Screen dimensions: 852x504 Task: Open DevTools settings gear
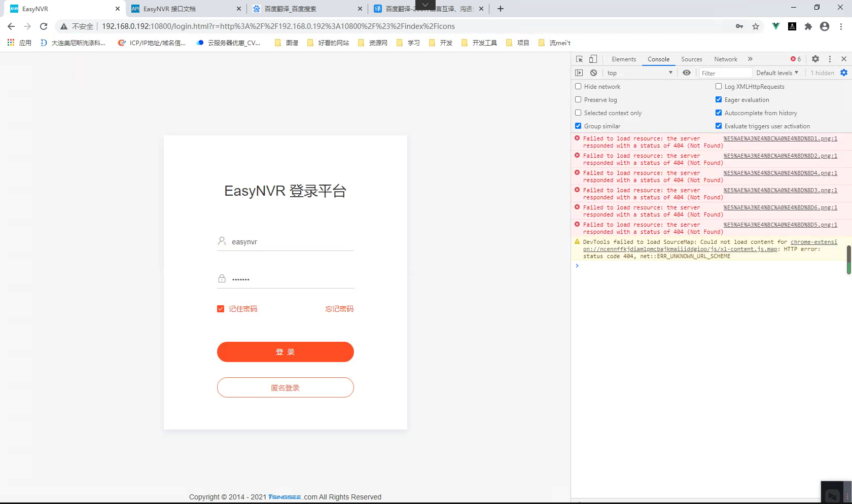pos(815,59)
